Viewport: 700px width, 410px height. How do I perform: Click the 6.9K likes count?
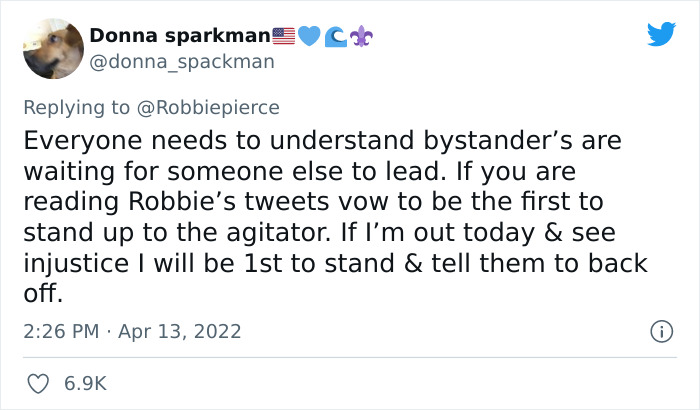click(85, 383)
